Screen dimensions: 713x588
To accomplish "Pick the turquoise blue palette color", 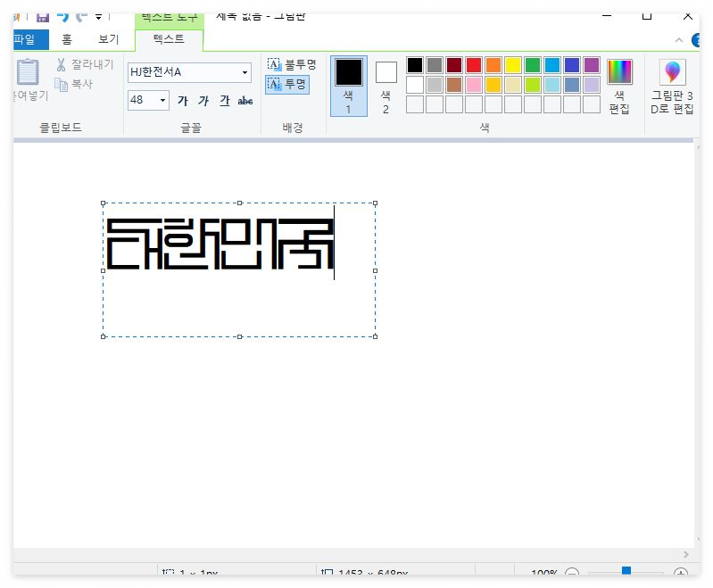I will click(x=552, y=65).
